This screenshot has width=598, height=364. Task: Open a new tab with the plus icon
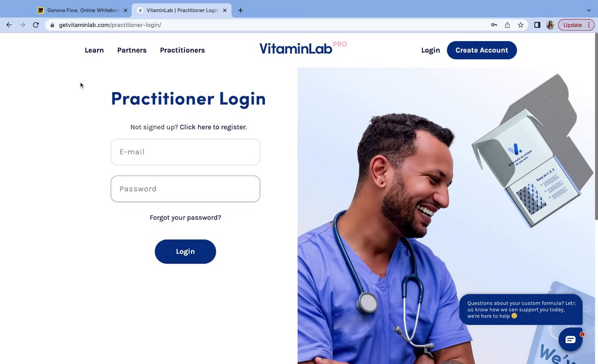pyautogui.click(x=241, y=10)
